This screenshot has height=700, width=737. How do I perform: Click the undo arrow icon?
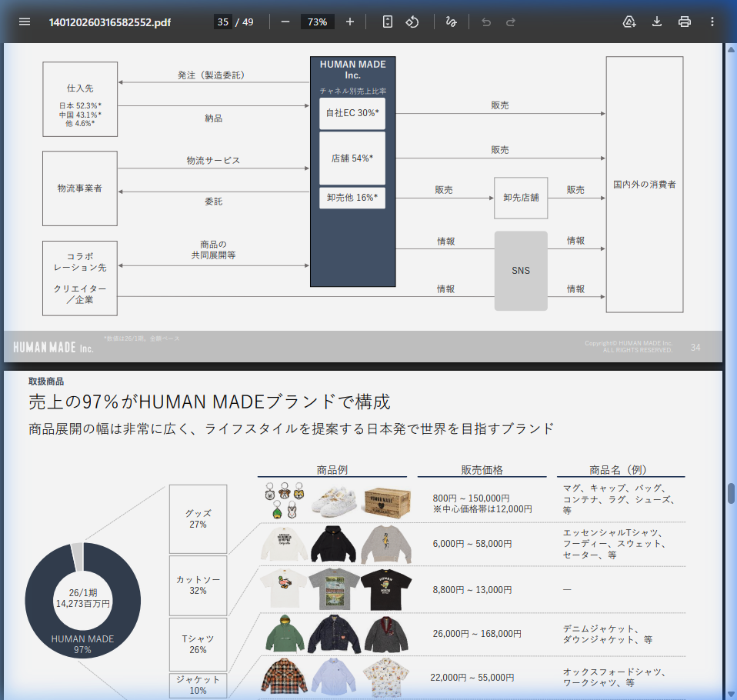(x=486, y=22)
